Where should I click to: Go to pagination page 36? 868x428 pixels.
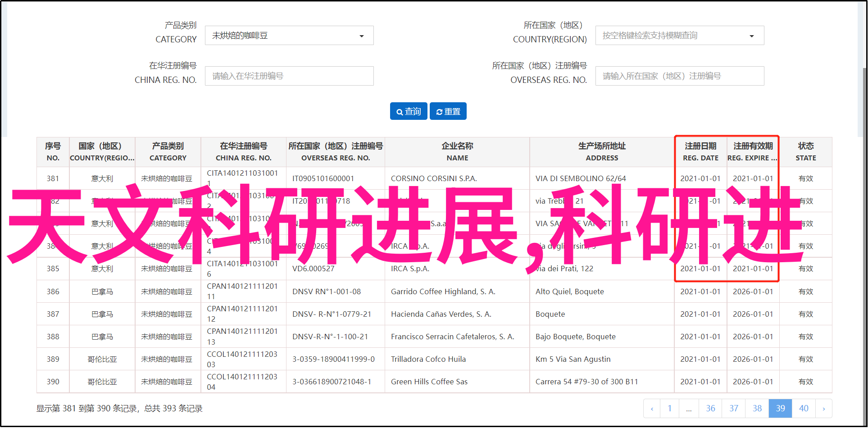click(x=710, y=409)
